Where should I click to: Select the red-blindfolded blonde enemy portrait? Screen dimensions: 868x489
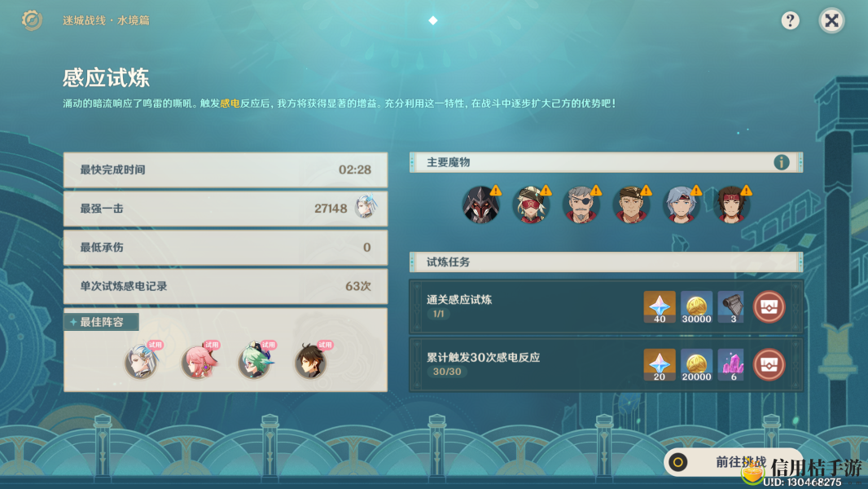pyautogui.click(x=532, y=205)
